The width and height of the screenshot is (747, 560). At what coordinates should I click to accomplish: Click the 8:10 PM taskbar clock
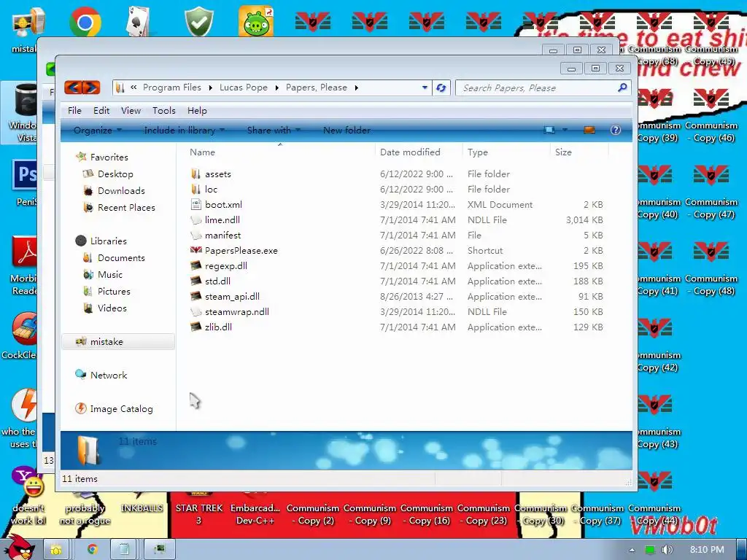pyautogui.click(x=706, y=550)
